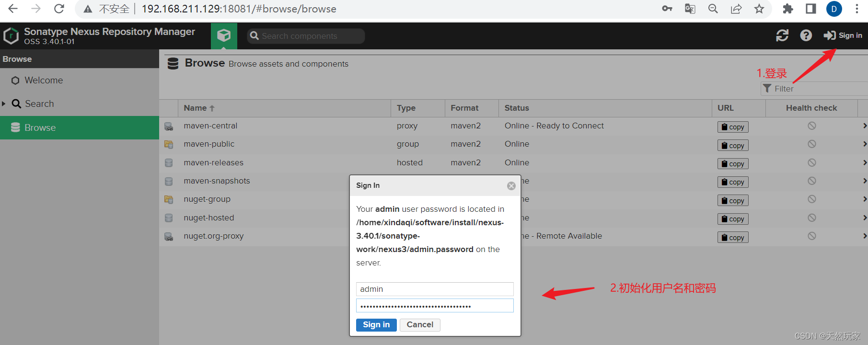
Task: Bookmark this page with the star icon
Action: [x=759, y=9]
